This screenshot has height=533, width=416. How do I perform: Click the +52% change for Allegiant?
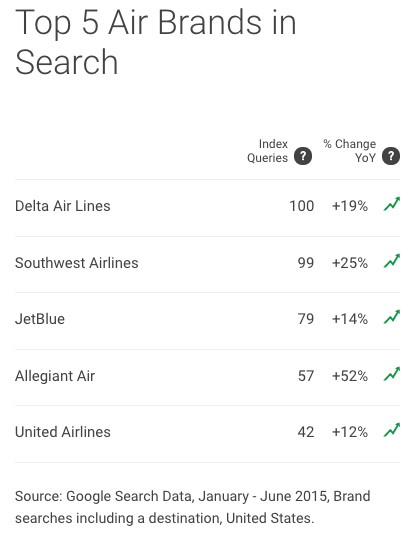click(350, 376)
